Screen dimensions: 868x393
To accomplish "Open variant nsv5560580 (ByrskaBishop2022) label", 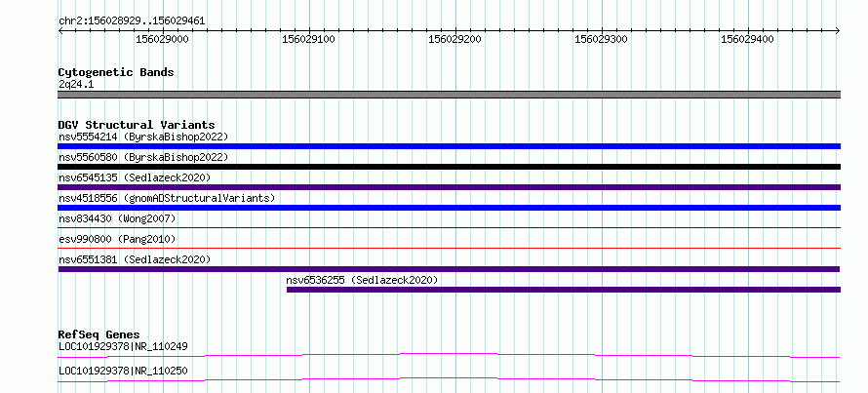I will click(143, 157).
